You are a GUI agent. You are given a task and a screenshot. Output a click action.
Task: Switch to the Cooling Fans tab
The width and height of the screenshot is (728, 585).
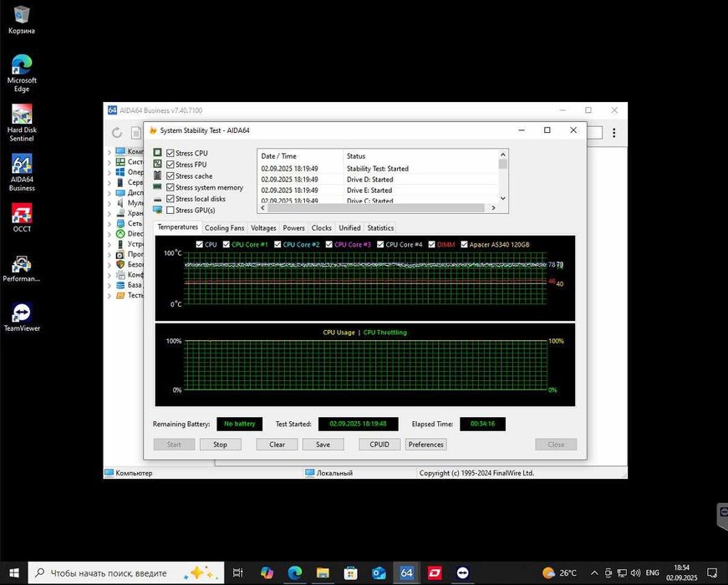[x=224, y=228]
